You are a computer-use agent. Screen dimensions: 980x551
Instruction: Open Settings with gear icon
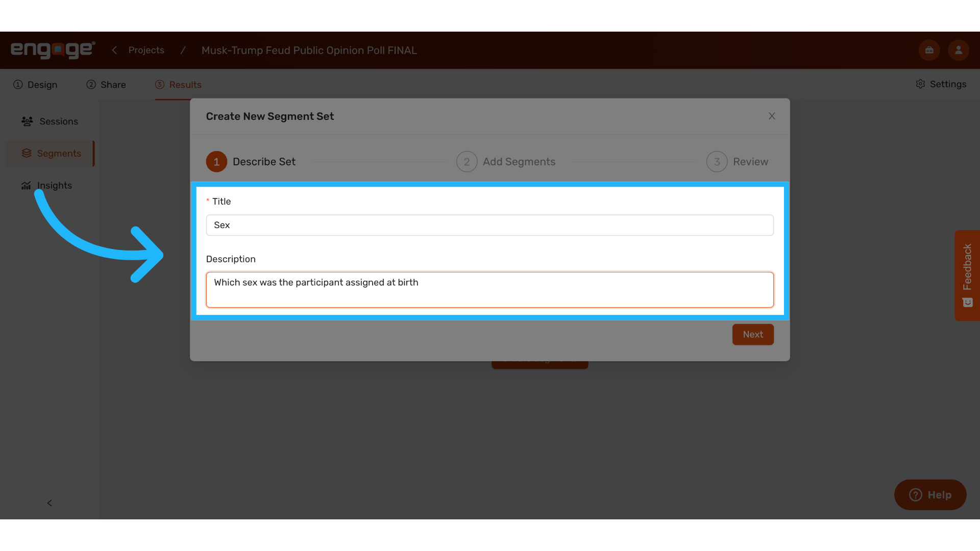(941, 84)
